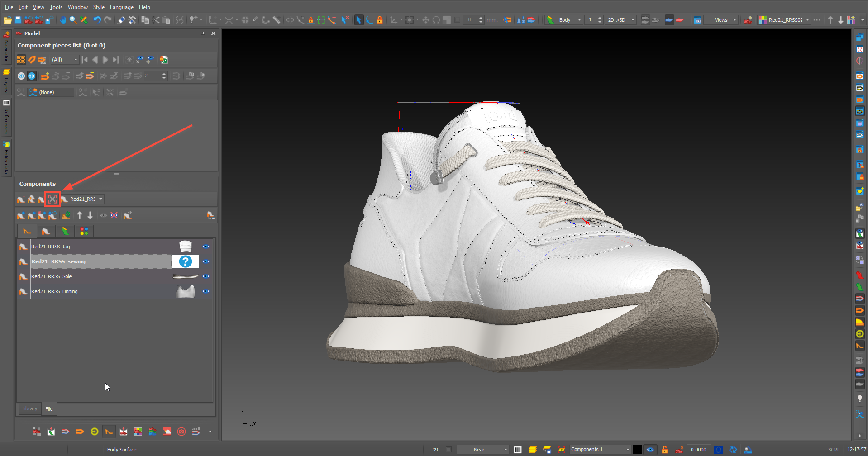Viewport: 868px width, 456px height.
Task: Open the Components 1 layer dropdown
Action: (627, 450)
